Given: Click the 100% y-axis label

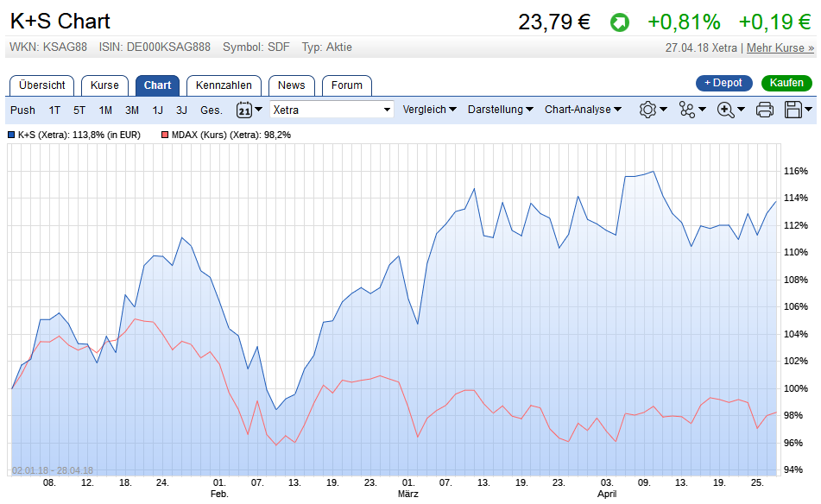Looking at the screenshot, I should coord(795,388).
